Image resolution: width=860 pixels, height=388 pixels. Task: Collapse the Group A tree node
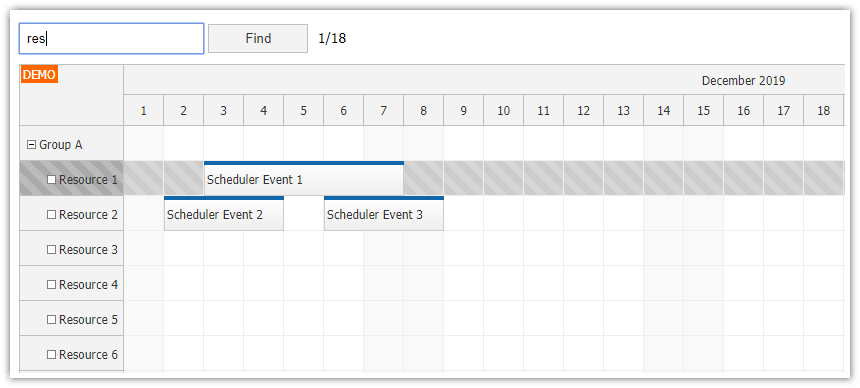coord(32,145)
